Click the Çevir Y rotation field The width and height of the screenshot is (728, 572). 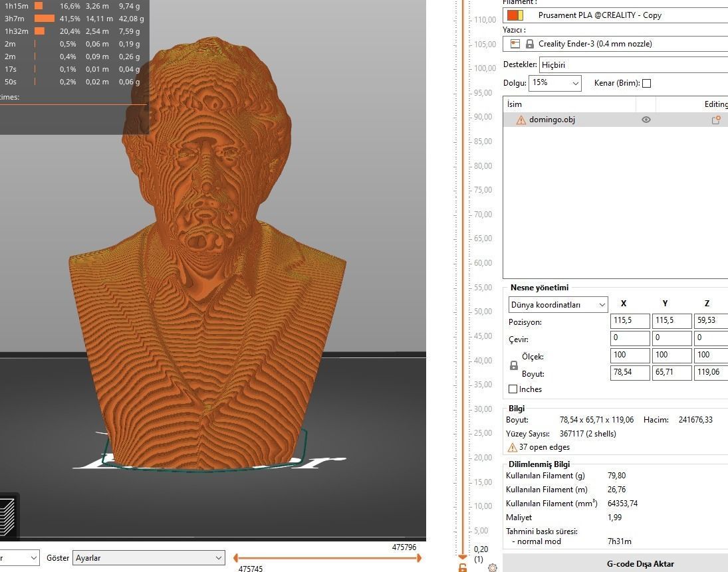(671, 337)
